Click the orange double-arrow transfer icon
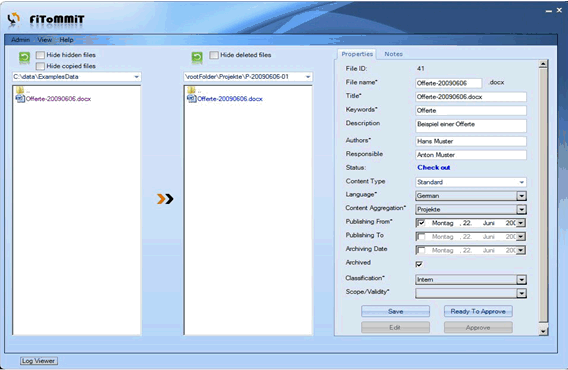568x370 pixels. coord(165,199)
